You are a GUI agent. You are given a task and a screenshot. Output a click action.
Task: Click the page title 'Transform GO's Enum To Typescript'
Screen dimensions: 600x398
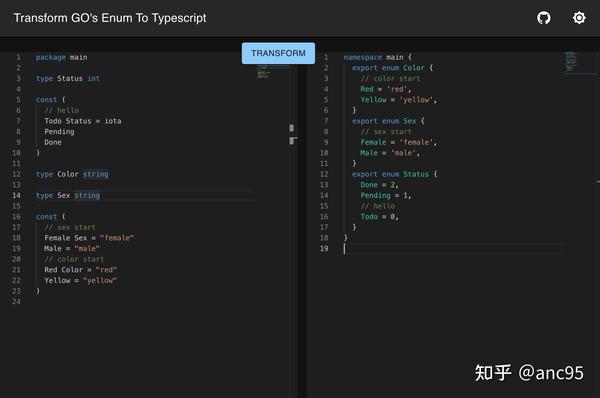pos(110,18)
